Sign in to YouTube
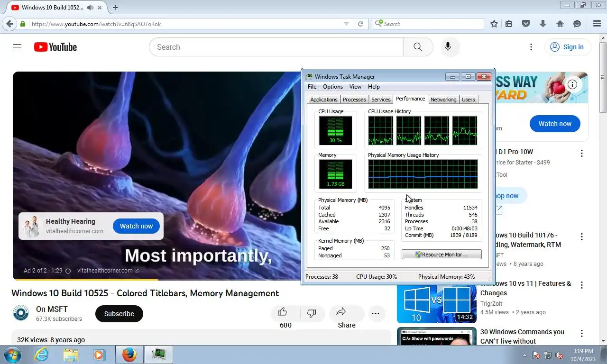Screen dimensions: 607x364 (x=567, y=47)
